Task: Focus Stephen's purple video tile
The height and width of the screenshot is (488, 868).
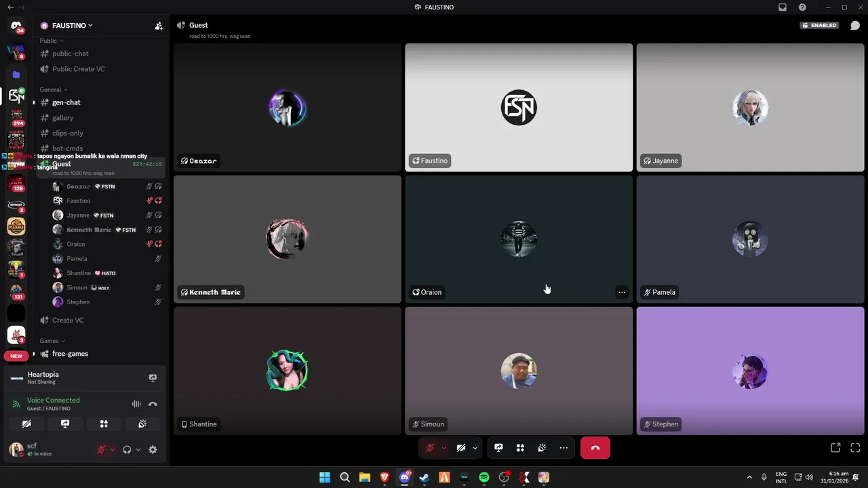Action: point(751,371)
